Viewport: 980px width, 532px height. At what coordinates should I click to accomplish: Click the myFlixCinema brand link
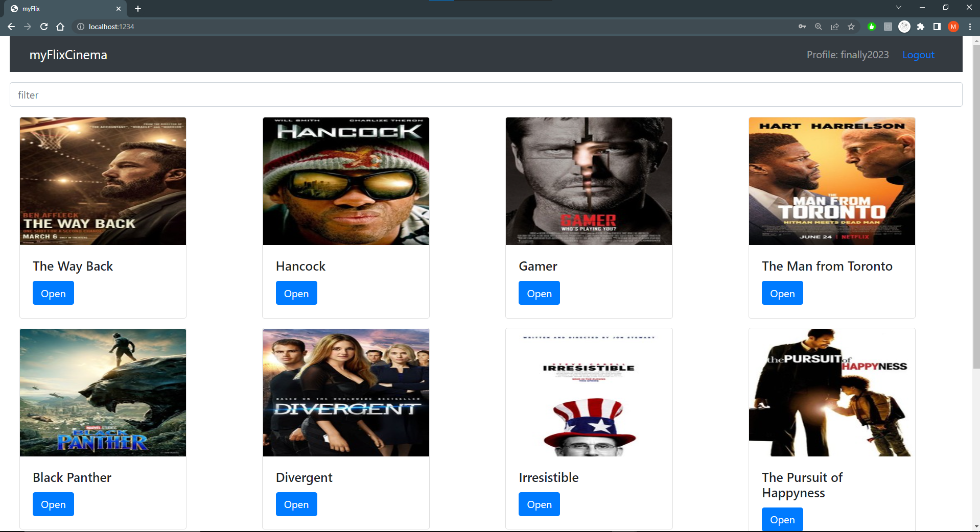68,55
